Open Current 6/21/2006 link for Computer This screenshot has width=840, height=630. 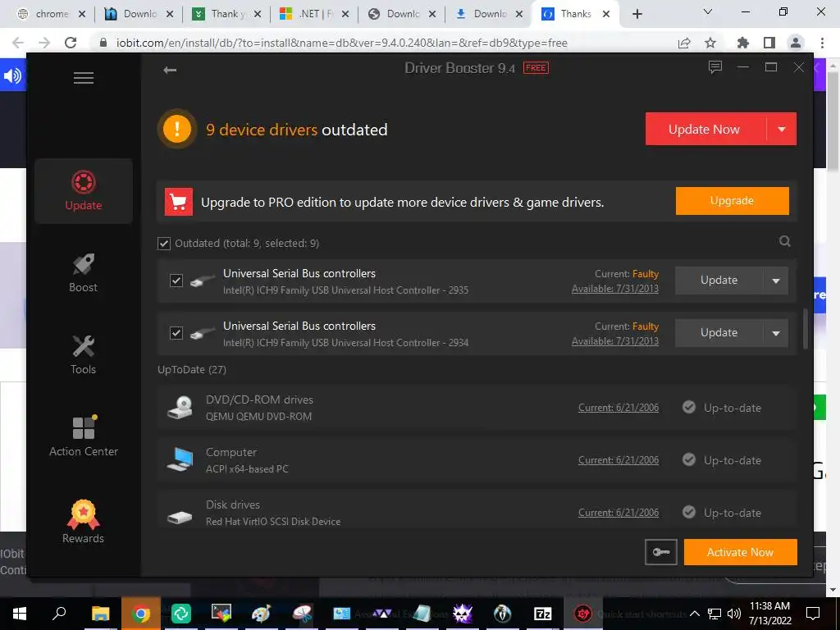pyautogui.click(x=619, y=460)
